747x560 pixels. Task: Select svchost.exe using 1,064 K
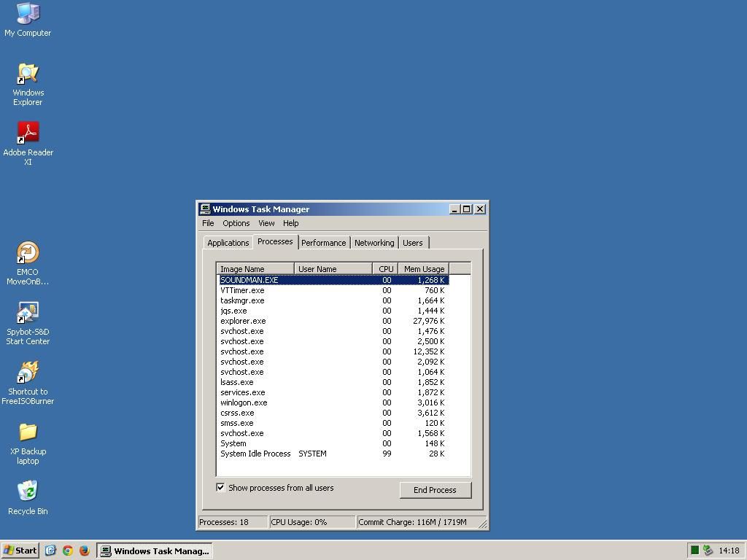pos(333,372)
